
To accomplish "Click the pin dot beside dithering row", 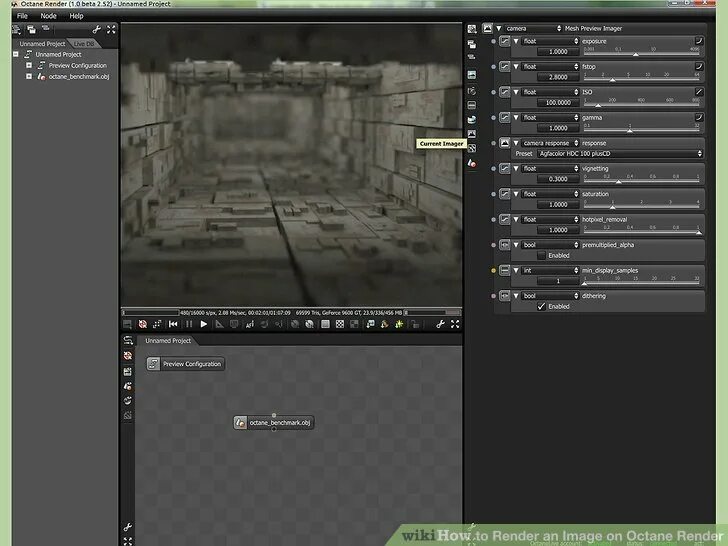I will click(493, 296).
